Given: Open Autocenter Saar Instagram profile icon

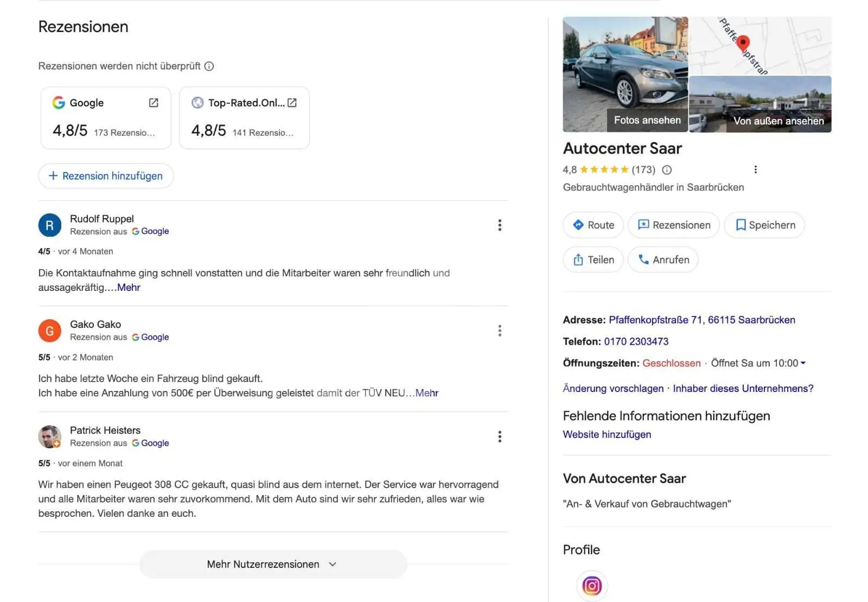Looking at the screenshot, I should pos(592,586).
